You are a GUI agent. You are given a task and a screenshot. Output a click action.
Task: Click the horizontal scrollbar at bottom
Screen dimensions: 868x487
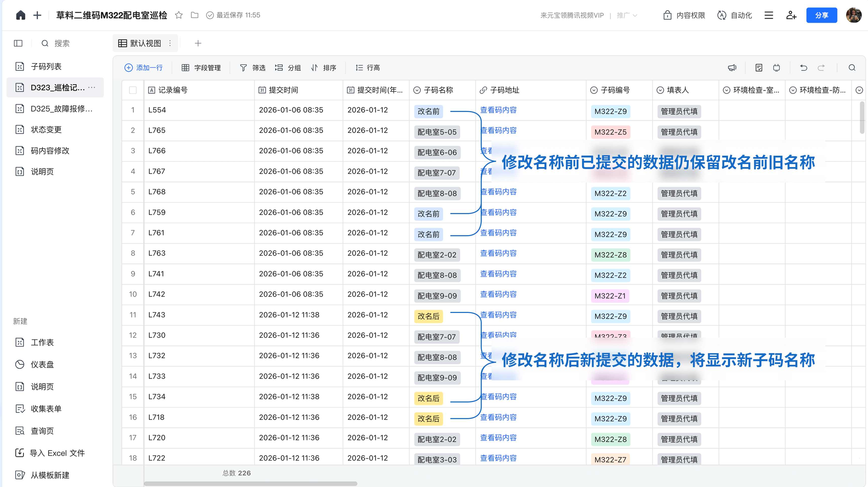[250, 483]
